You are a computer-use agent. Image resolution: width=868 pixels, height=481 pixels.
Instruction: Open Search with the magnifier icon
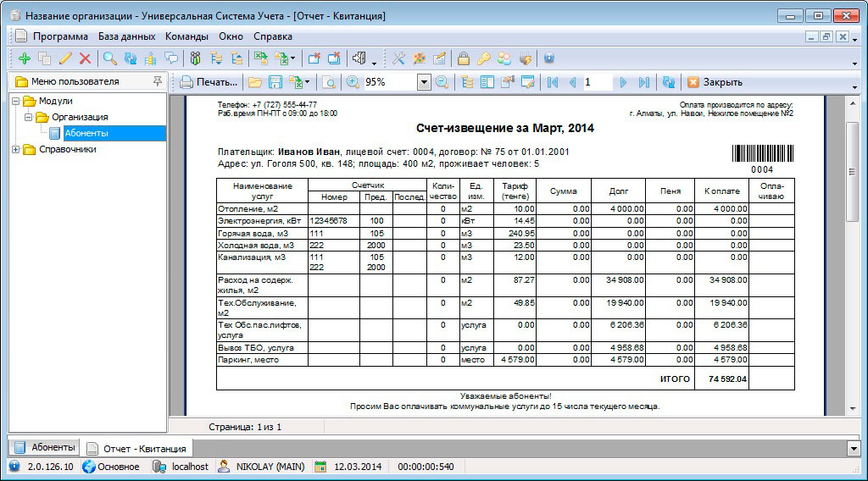[110, 58]
